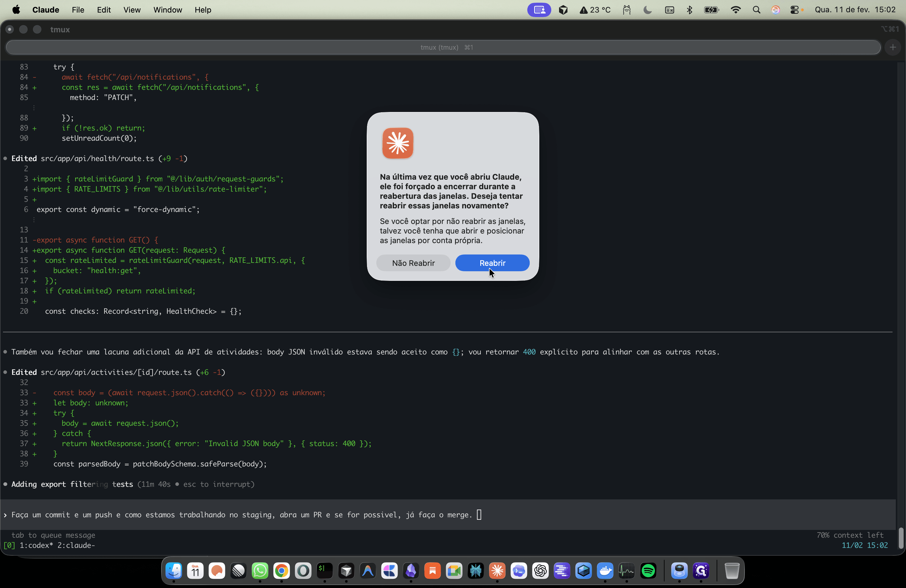Image resolution: width=906 pixels, height=588 pixels.
Task: Open Activity Monitor from the Dock
Action: pos(626,571)
